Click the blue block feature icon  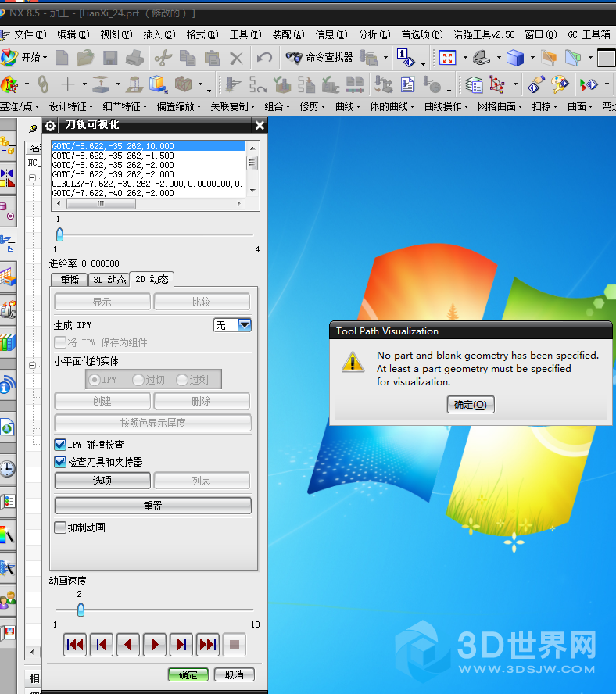(x=158, y=84)
